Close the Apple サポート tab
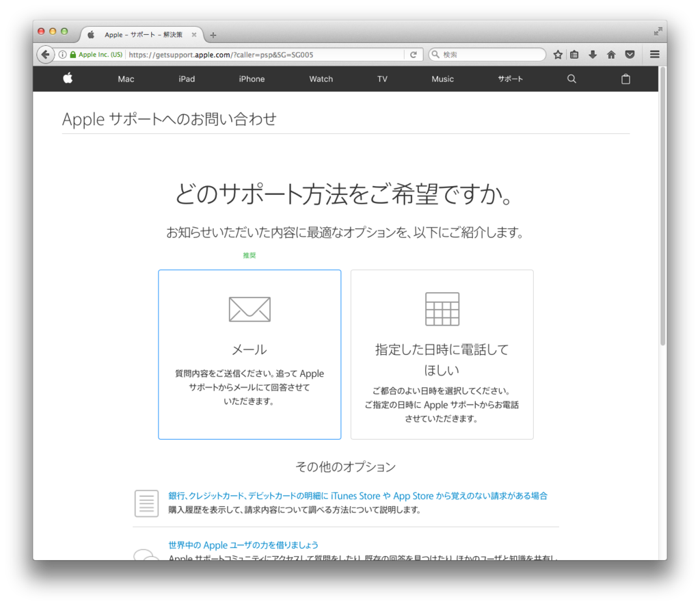The height and width of the screenshot is (606, 700). [x=193, y=34]
